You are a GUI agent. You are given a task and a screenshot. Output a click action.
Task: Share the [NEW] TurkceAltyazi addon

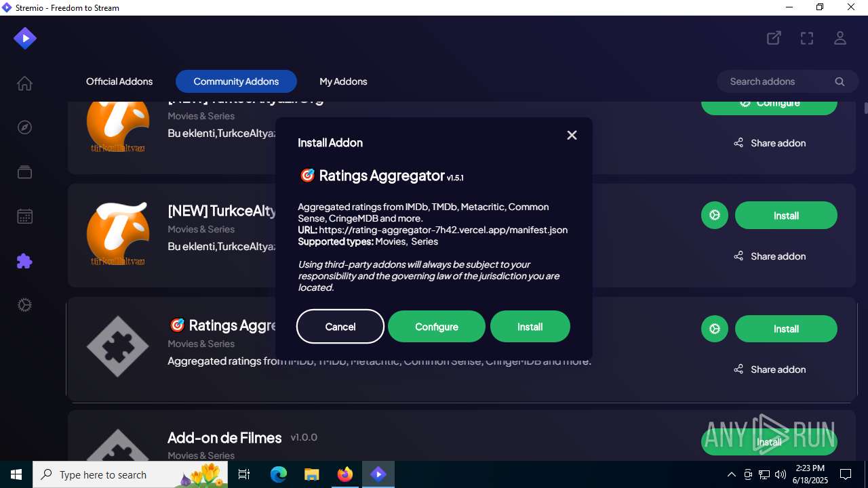coord(770,256)
